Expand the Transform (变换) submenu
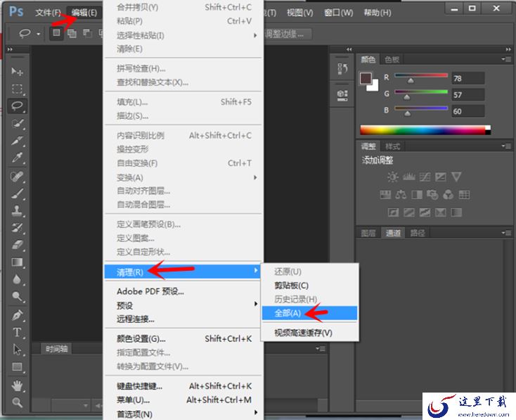Image resolution: width=516 pixels, height=420 pixels. (255, 177)
